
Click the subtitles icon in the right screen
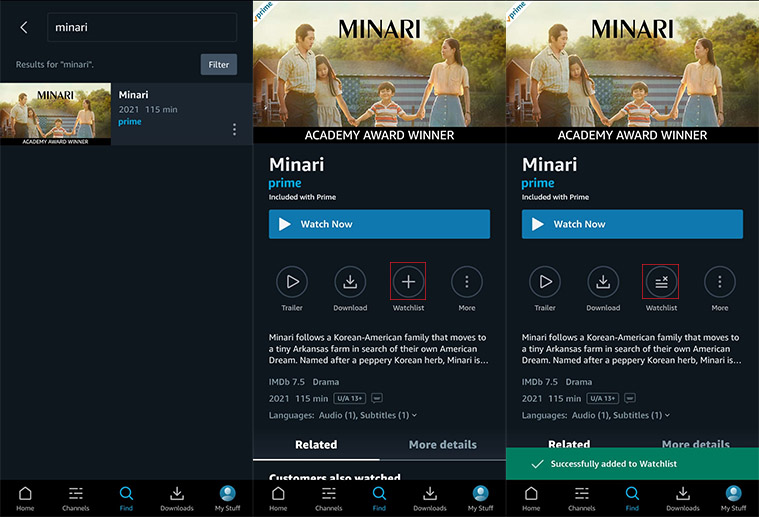pyautogui.click(x=630, y=398)
